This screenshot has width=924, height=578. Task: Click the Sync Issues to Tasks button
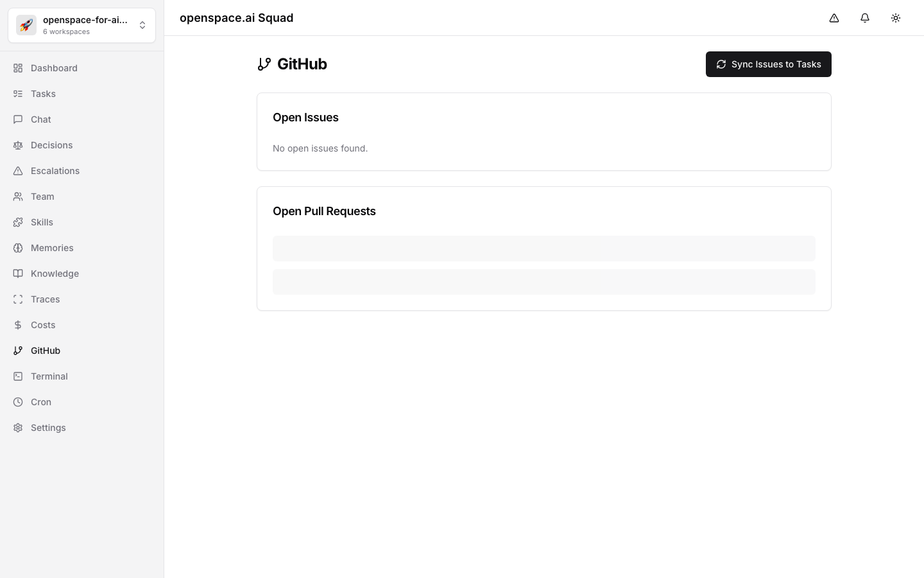(768, 64)
